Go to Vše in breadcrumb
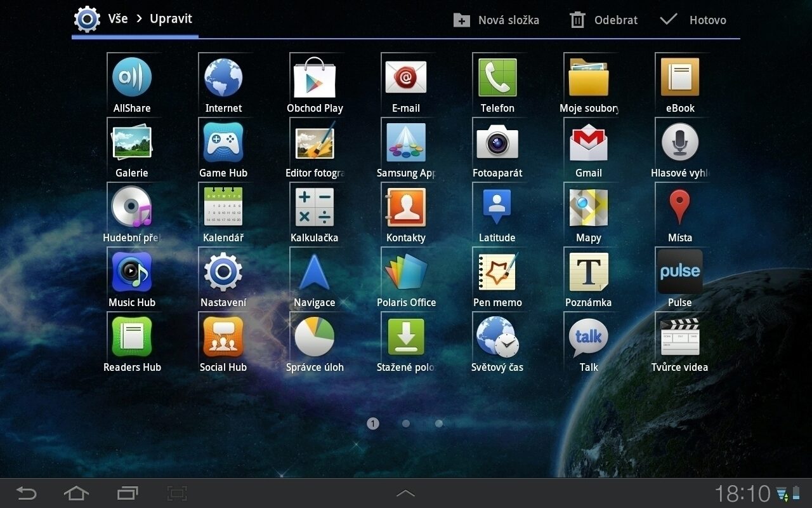The width and height of the screenshot is (812, 508). click(x=118, y=18)
